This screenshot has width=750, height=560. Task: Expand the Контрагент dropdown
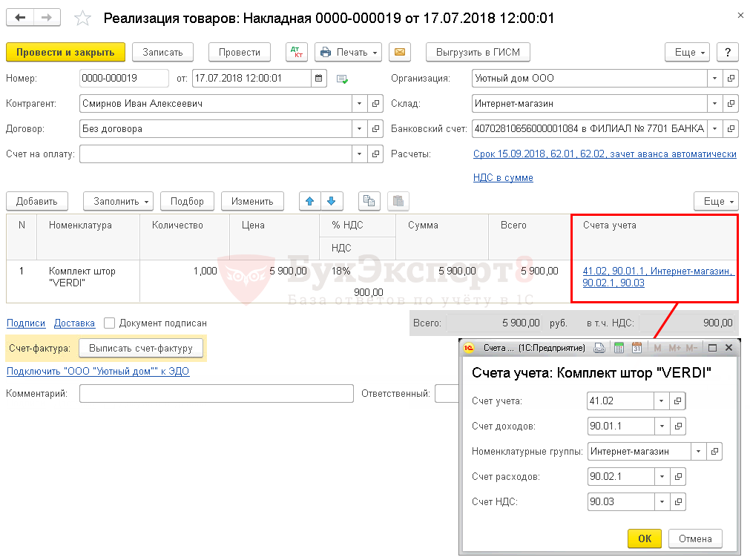coord(359,104)
